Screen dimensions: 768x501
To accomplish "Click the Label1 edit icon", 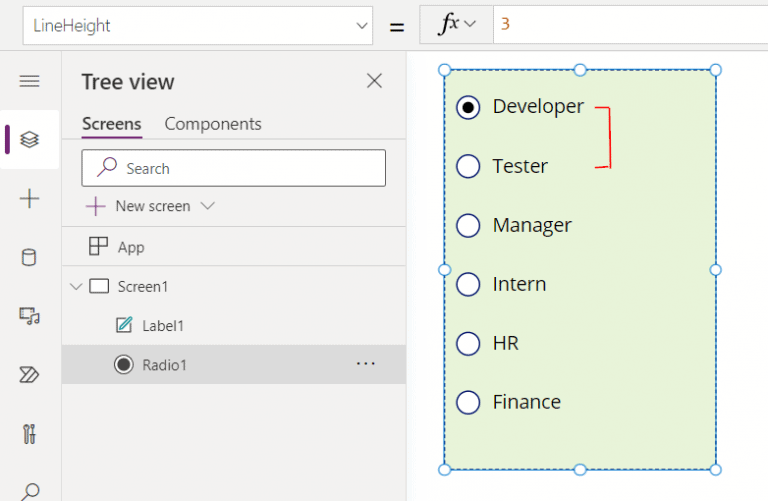I will coord(124,325).
